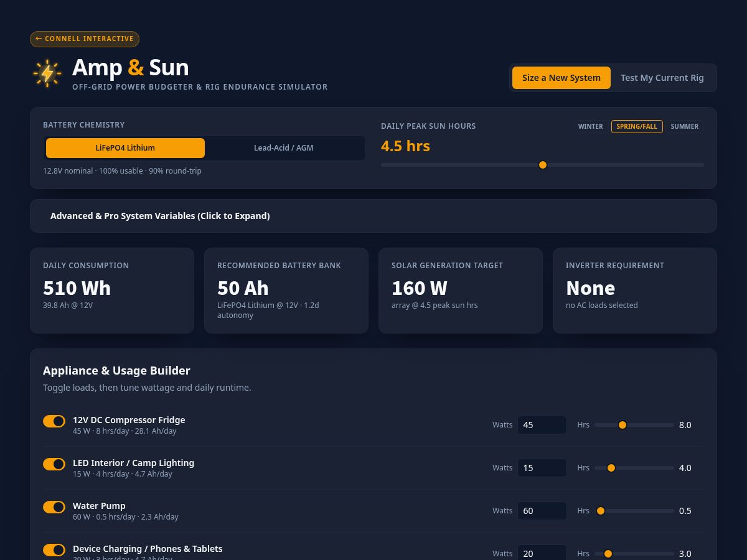Select the Winter sun hours preset
The image size is (747, 560).
point(590,126)
